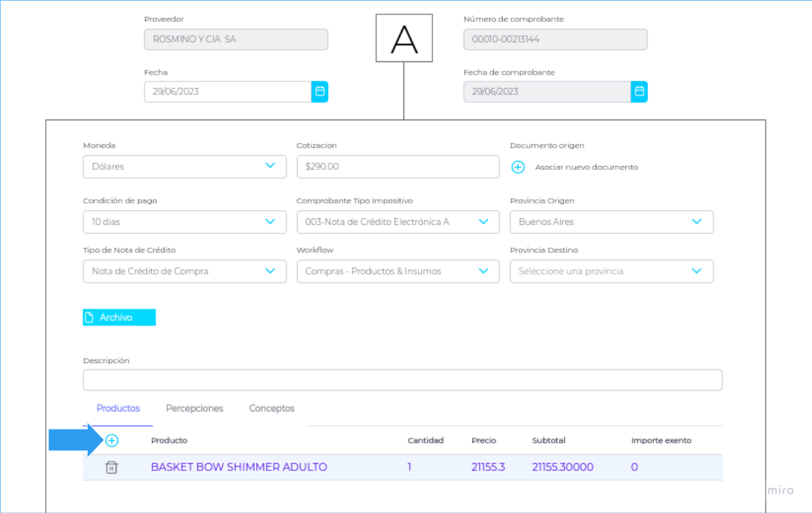Click the Asociar nuevo documento link
This screenshot has height=513, width=812.
(x=586, y=167)
